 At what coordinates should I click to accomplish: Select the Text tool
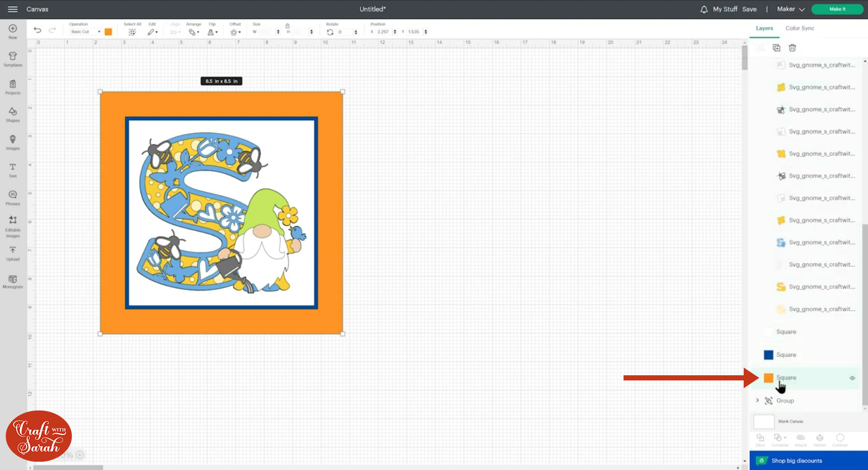point(13,170)
